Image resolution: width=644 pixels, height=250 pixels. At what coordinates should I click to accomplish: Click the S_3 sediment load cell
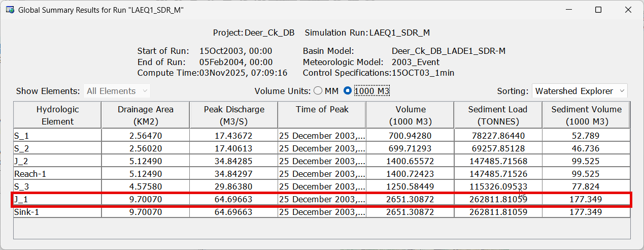coord(497,186)
